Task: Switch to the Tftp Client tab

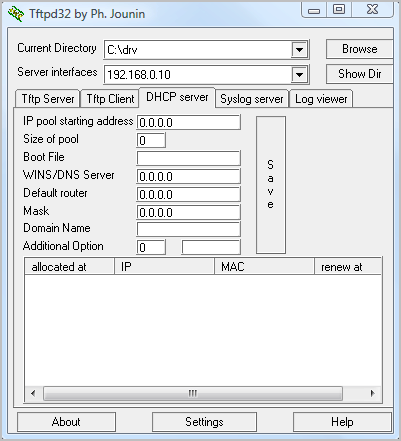Action: pyautogui.click(x=110, y=99)
